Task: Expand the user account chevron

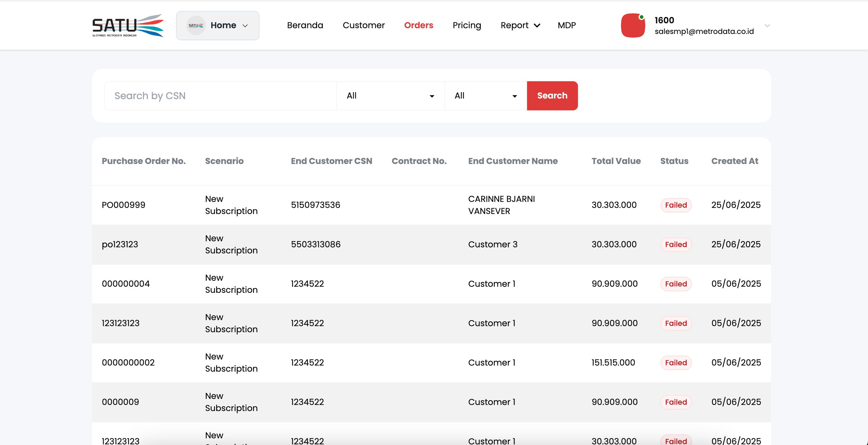Action: 767,26
